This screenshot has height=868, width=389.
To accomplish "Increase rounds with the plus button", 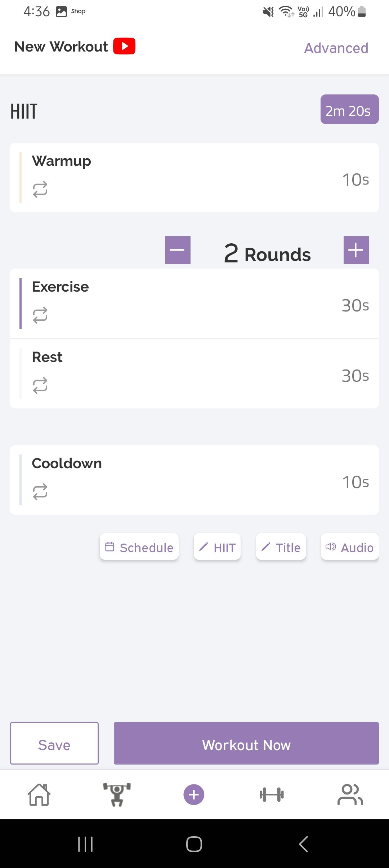I will point(356,250).
